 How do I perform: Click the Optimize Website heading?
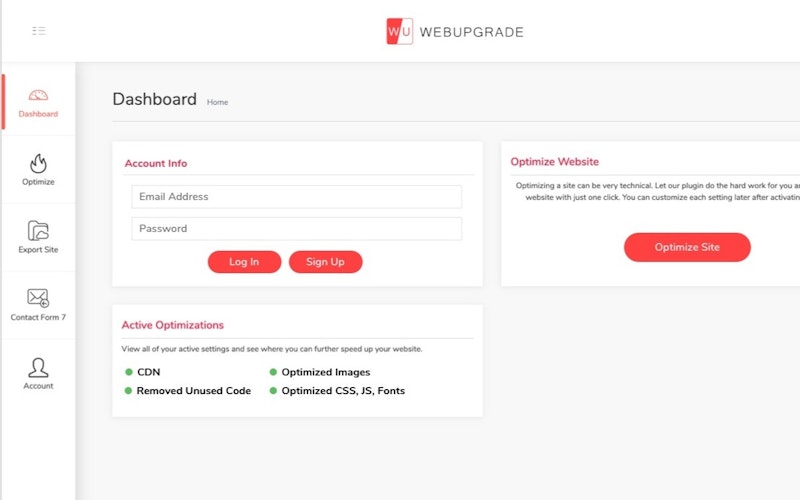(x=555, y=162)
